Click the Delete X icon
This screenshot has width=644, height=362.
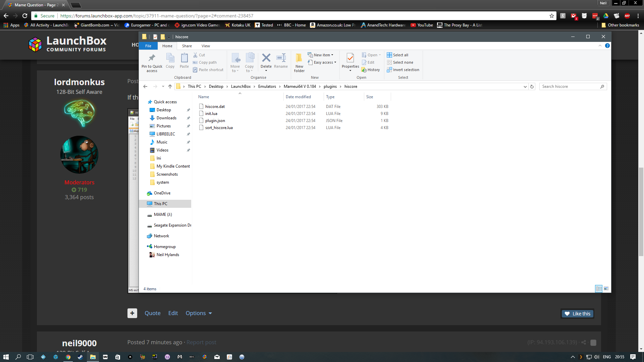(266, 58)
